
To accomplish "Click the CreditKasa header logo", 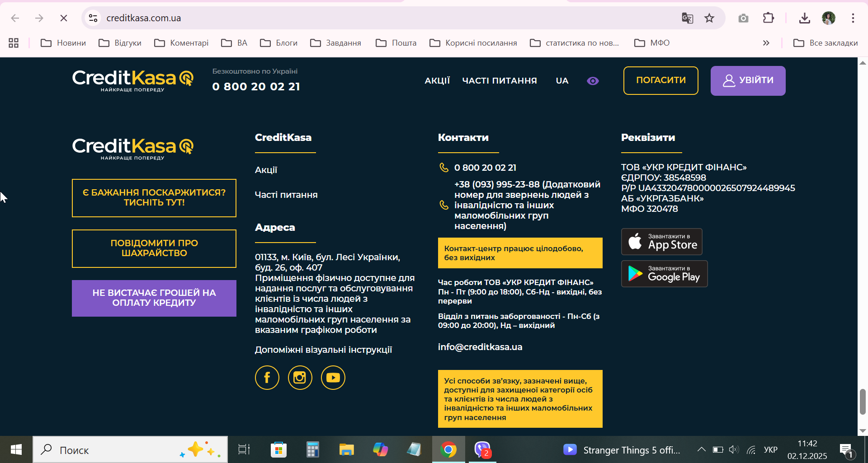I will pyautogui.click(x=133, y=81).
